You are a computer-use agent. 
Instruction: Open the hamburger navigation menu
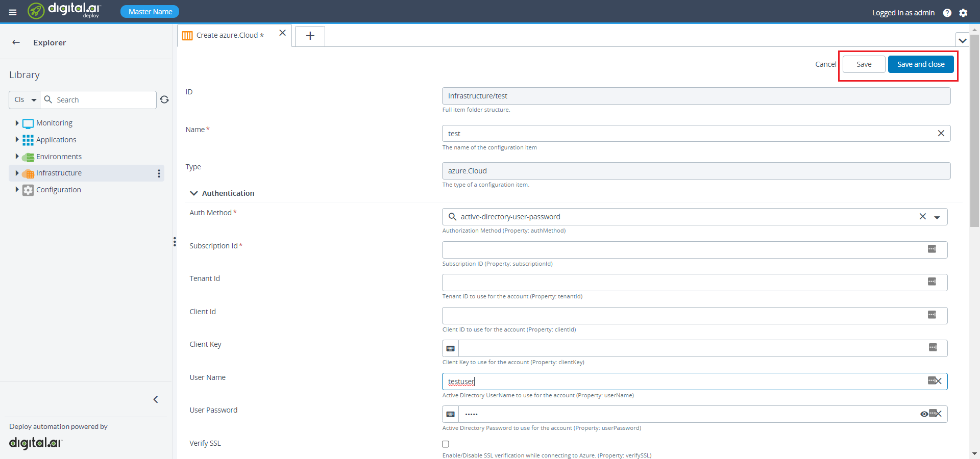click(x=13, y=12)
